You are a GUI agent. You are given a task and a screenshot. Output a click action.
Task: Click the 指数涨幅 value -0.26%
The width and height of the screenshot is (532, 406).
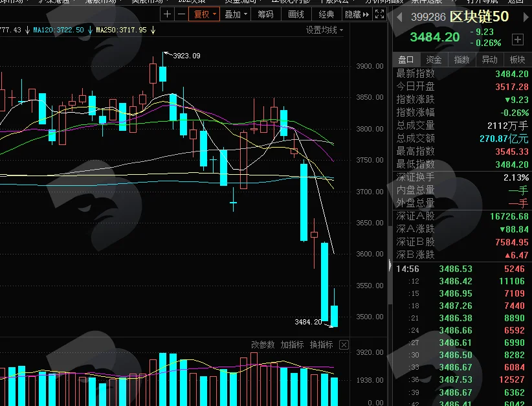click(x=515, y=113)
